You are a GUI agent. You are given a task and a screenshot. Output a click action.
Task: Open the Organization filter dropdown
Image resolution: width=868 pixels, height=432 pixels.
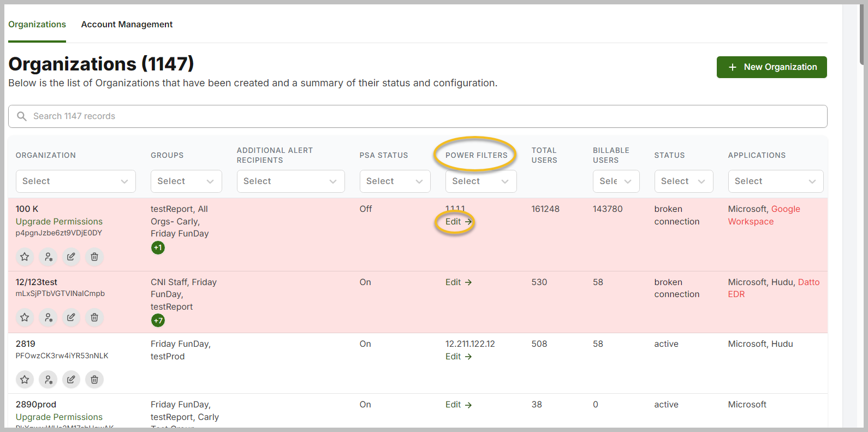click(x=76, y=181)
